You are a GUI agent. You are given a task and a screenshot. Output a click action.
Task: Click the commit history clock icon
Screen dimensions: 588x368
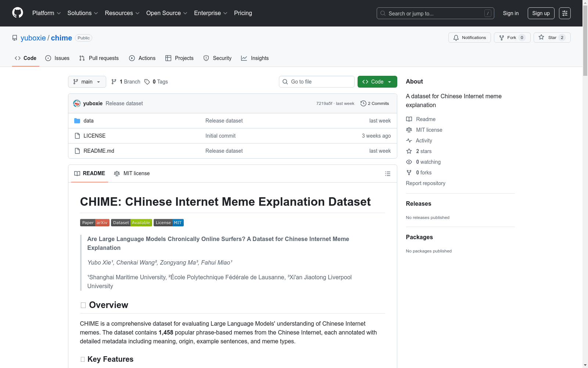[363, 103]
